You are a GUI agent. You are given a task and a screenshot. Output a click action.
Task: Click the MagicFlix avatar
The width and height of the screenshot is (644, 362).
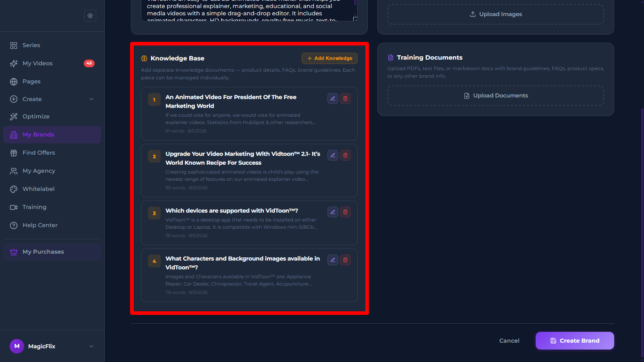click(x=17, y=346)
